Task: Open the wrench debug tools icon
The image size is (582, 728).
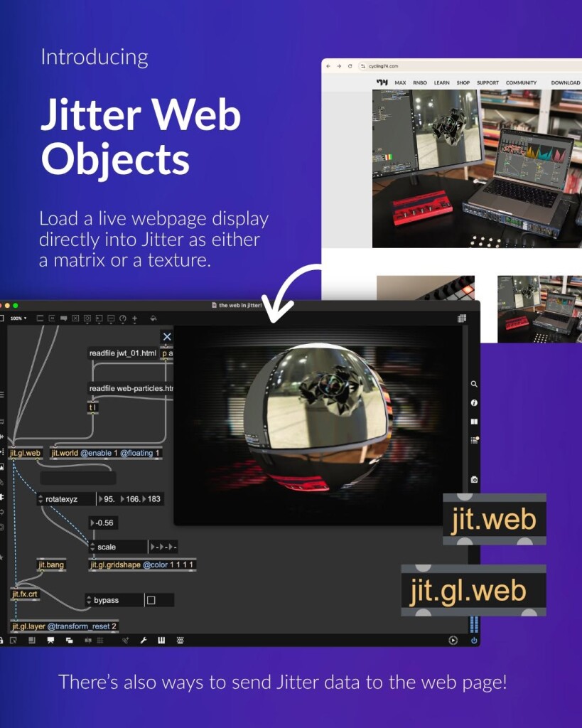Action: coord(144,641)
